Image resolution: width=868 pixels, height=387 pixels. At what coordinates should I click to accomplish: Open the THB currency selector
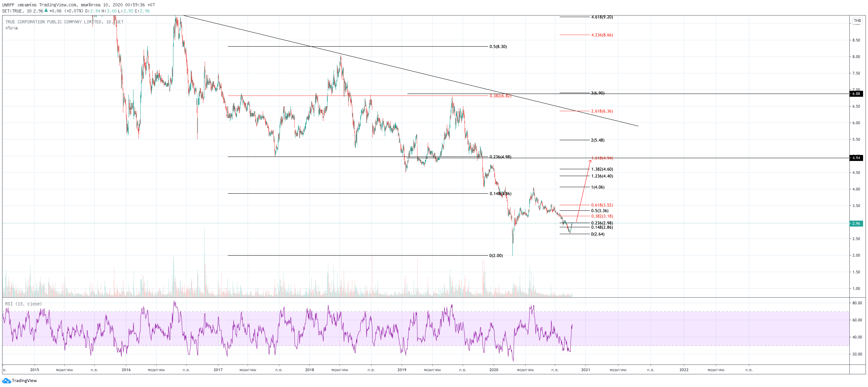point(857,21)
